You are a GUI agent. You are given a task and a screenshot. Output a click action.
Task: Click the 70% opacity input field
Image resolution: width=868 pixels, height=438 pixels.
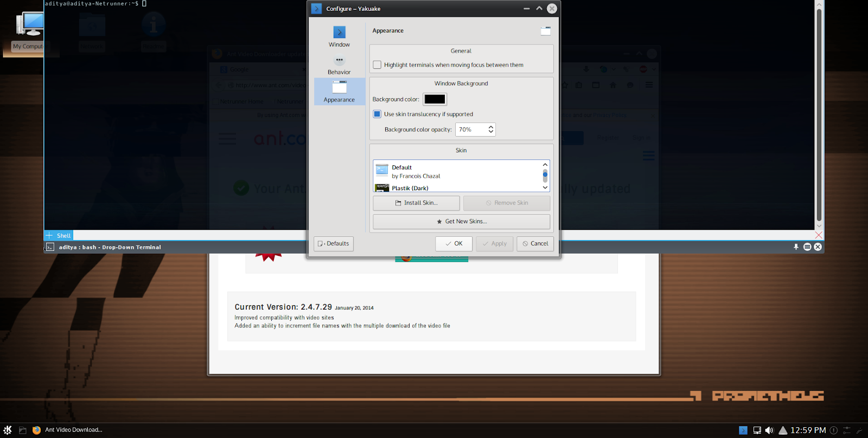coord(471,130)
